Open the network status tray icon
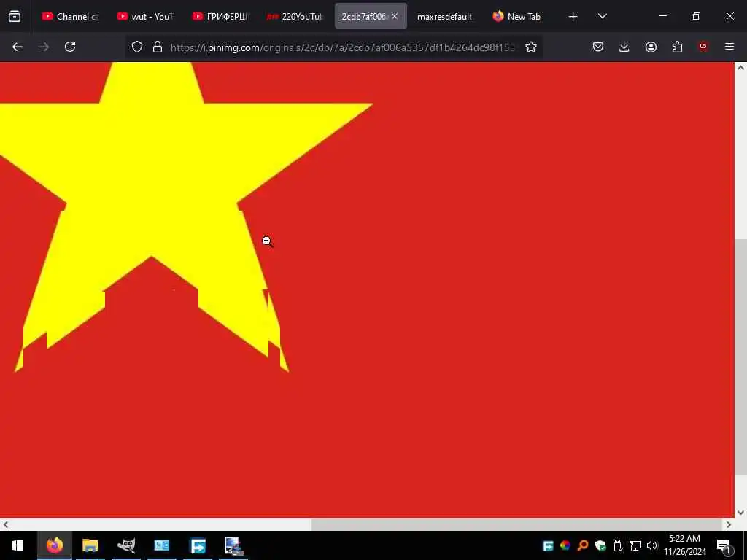Image resolution: width=747 pixels, height=560 pixels. 635,545
